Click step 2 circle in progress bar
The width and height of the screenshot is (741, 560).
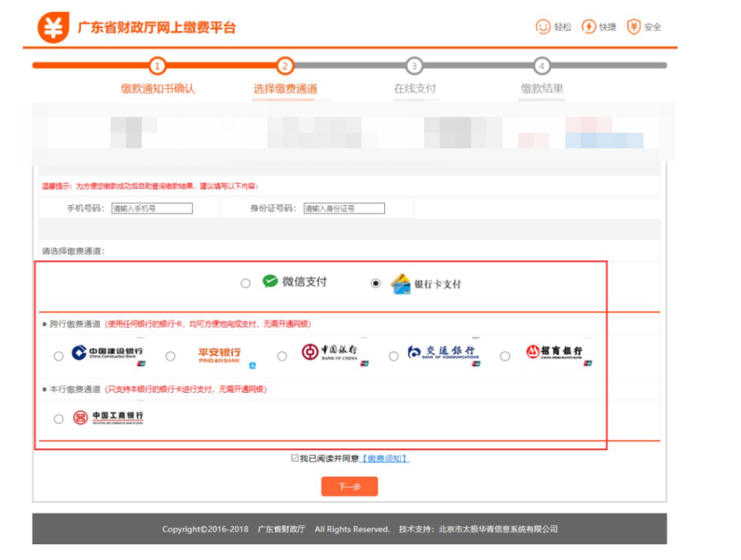click(285, 66)
